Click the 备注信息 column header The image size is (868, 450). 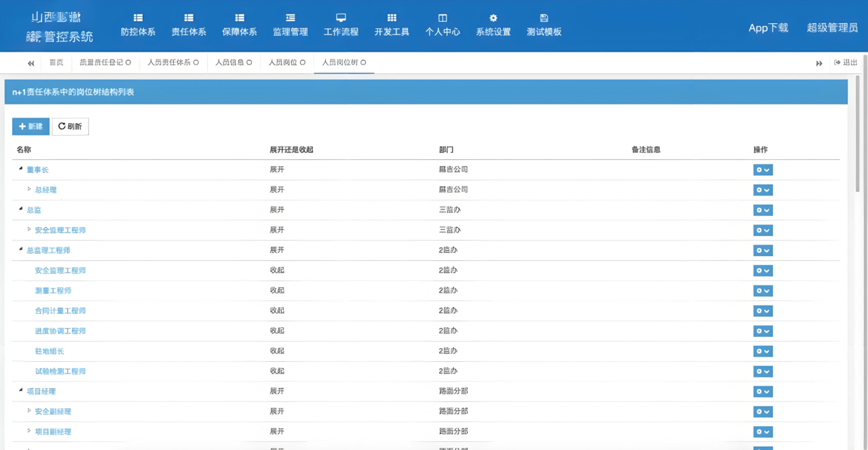point(646,149)
